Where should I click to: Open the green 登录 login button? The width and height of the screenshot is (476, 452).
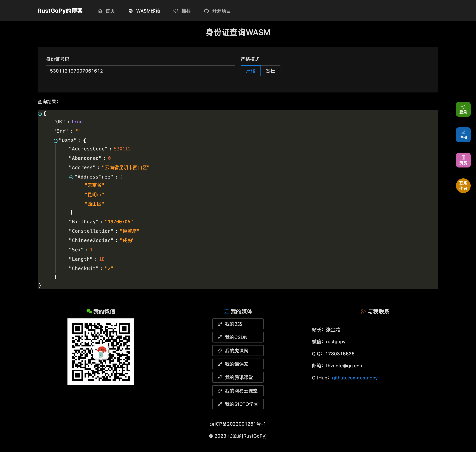pyautogui.click(x=463, y=109)
